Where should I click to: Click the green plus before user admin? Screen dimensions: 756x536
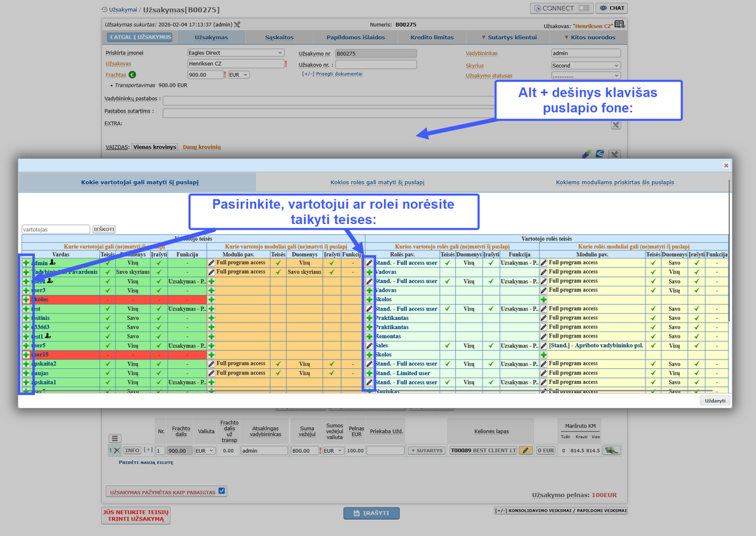[26, 263]
